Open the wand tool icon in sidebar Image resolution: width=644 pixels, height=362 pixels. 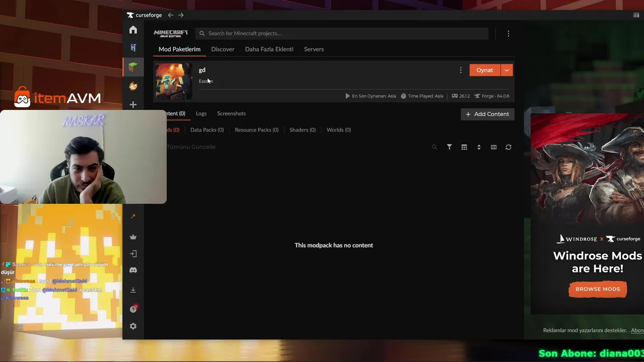pyautogui.click(x=133, y=216)
